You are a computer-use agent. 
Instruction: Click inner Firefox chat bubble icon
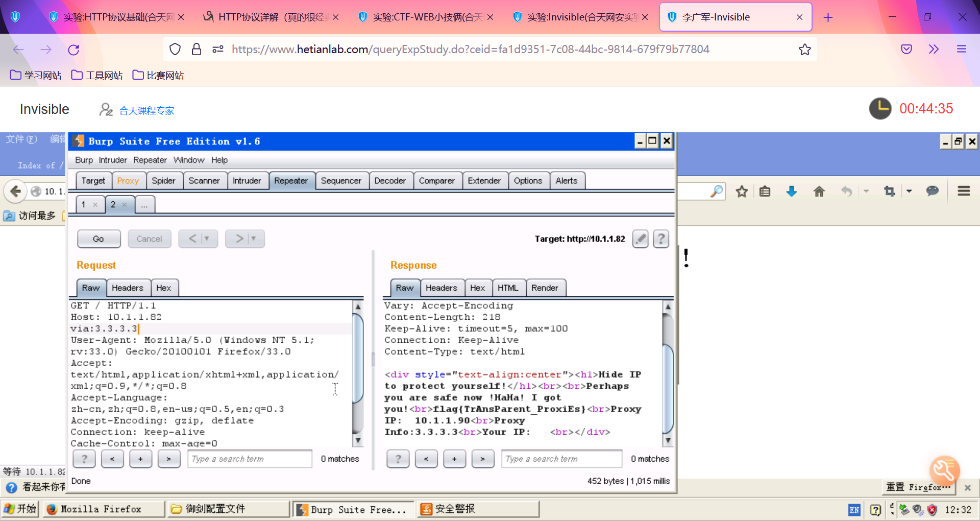(x=933, y=191)
